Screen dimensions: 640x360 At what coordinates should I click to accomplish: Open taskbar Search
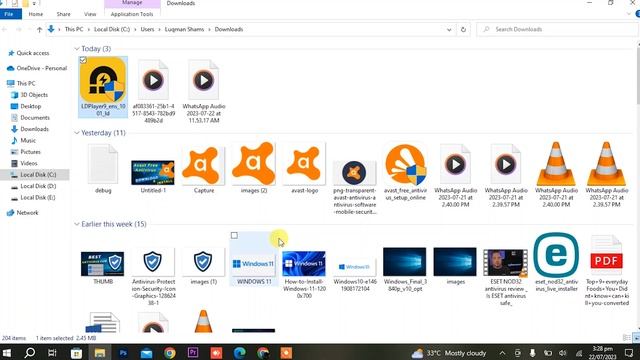[x=30, y=353]
